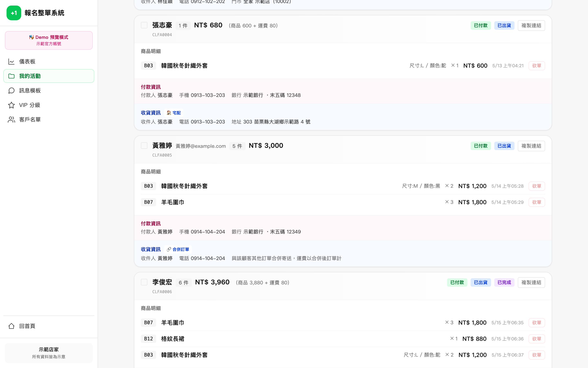588x368 pixels.
Task: Click the 示範店家 account card
Action: point(49,353)
